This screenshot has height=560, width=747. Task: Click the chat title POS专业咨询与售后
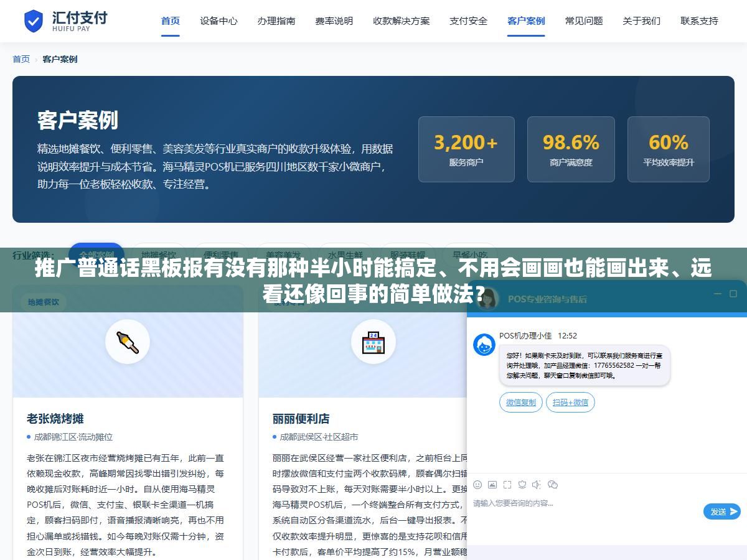547,299
